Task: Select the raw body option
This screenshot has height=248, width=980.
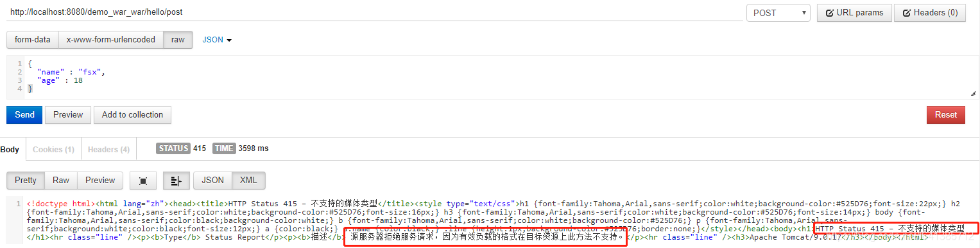Action: tap(178, 40)
